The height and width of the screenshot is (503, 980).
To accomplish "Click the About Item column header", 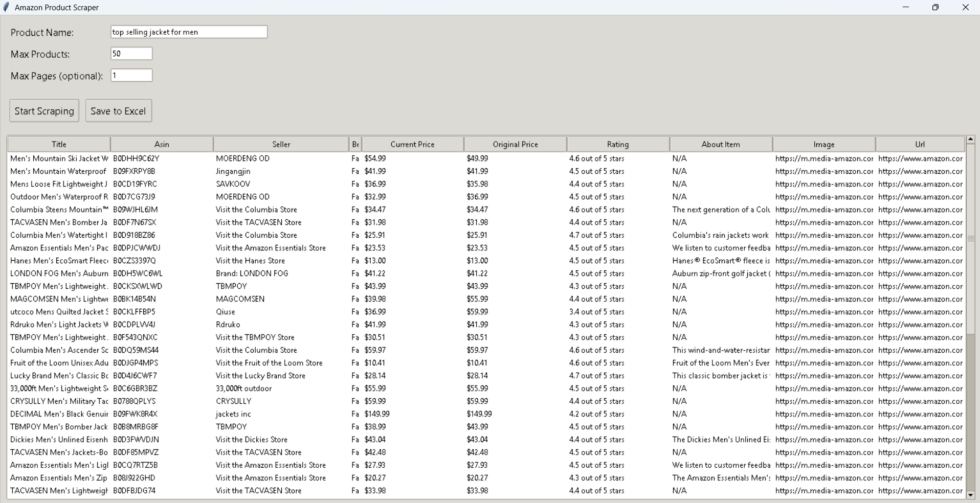I will (721, 144).
